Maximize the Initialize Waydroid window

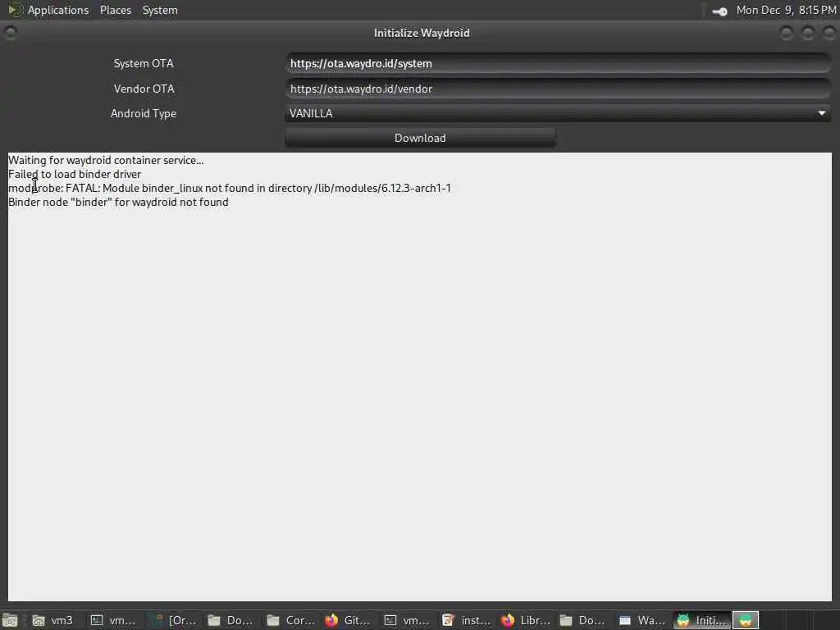(x=808, y=33)
